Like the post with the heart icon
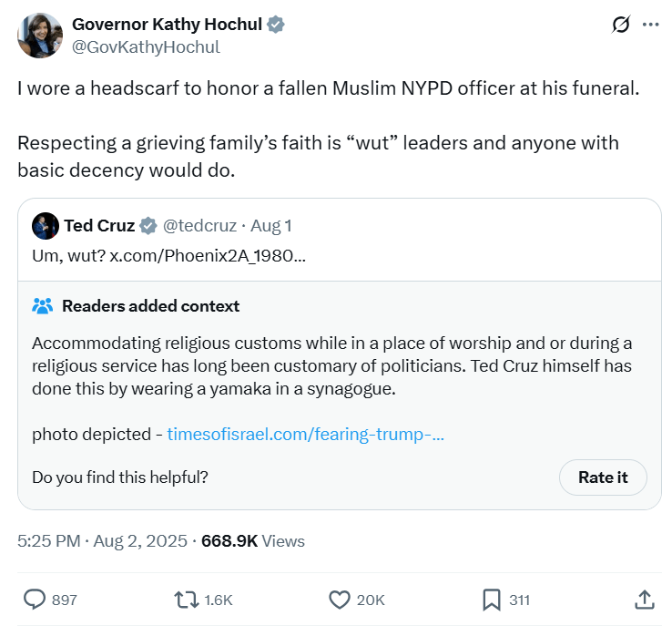This screenshot has width=672, height=626. [x=340, y=599]
